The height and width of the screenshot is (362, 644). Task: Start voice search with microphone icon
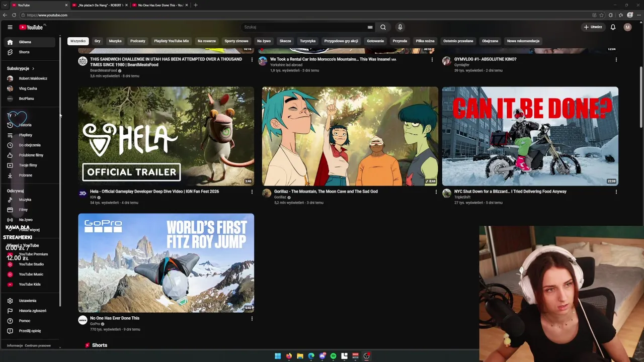point(400,27)
